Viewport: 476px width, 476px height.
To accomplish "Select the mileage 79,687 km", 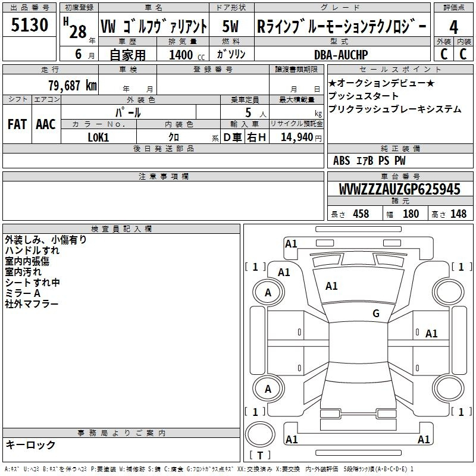I will coord(73,85).
